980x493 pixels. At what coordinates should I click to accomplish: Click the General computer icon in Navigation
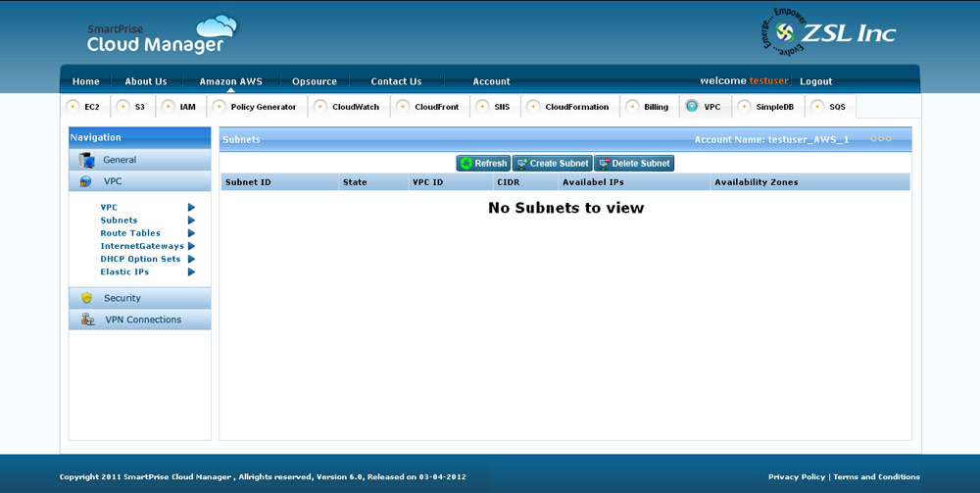pos(86,160)
